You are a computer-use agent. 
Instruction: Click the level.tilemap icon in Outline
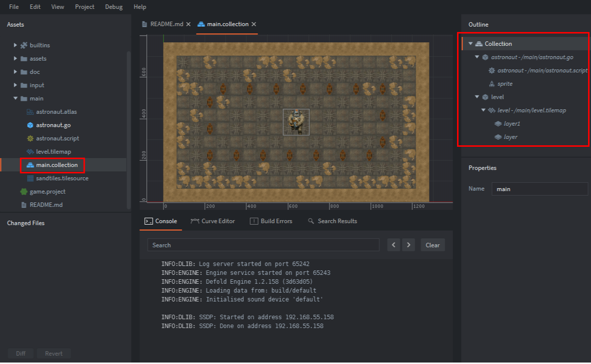(492, 110)
